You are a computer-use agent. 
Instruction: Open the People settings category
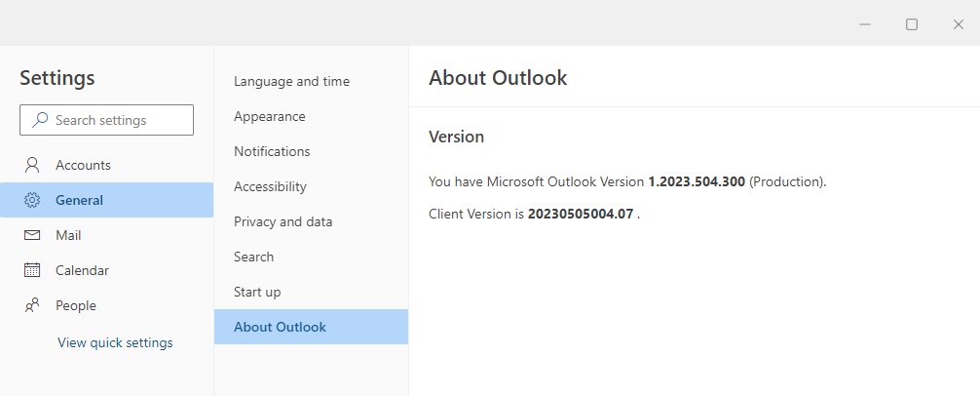tap(106, 305)
